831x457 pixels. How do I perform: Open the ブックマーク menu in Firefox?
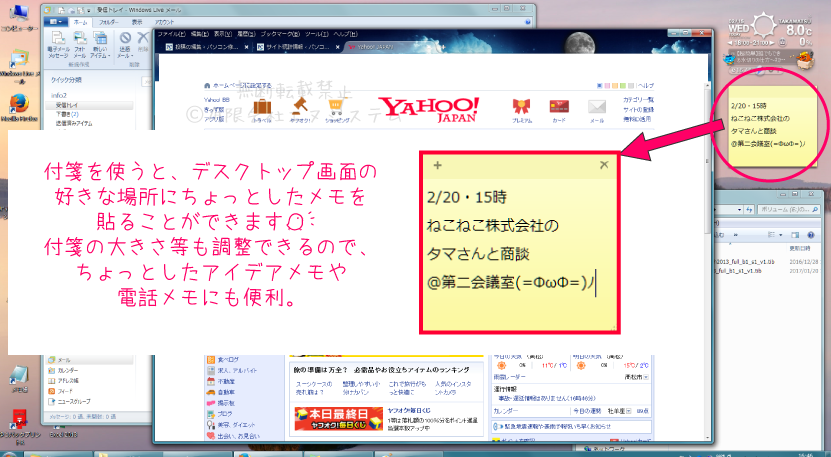(280, 34)
